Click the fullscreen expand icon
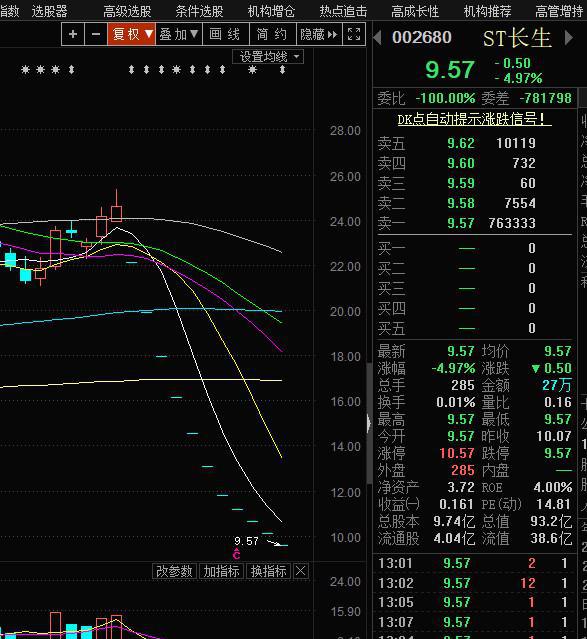The width and height of the screenshot is (587, 639). click(x=354, y=34)
